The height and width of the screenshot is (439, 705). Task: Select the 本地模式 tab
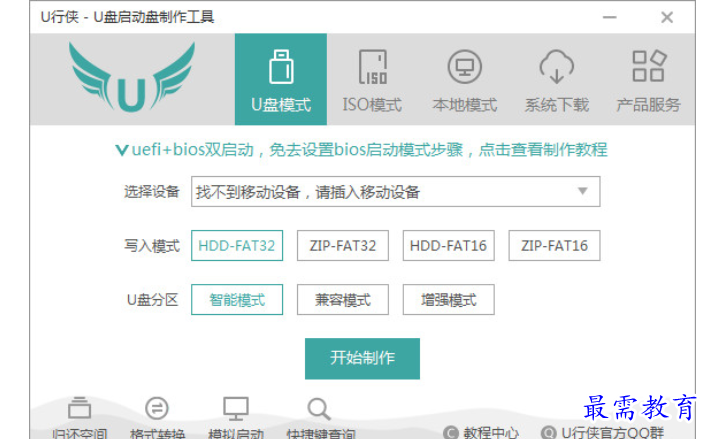(465, 79)
